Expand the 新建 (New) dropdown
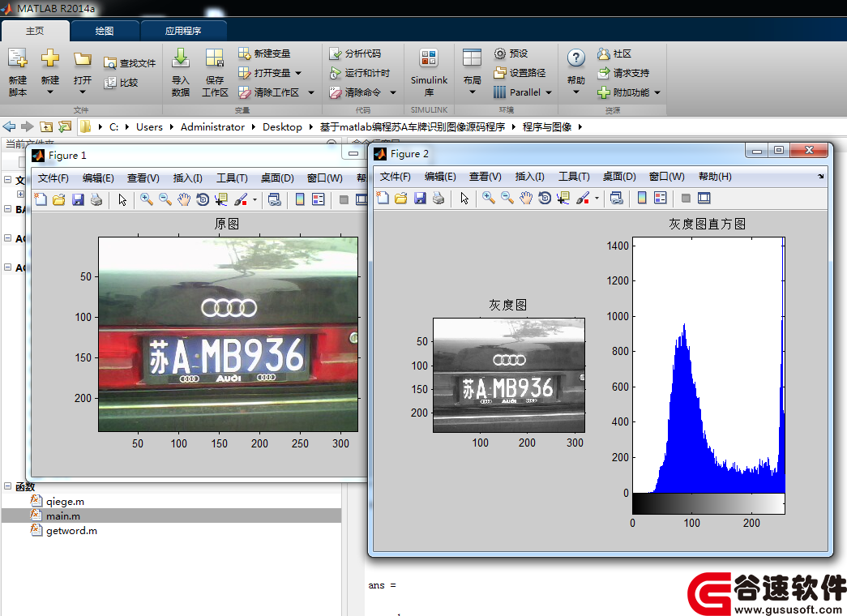This screenshot has height=616, width=847. pyautogui.click(x=50, y=92)
